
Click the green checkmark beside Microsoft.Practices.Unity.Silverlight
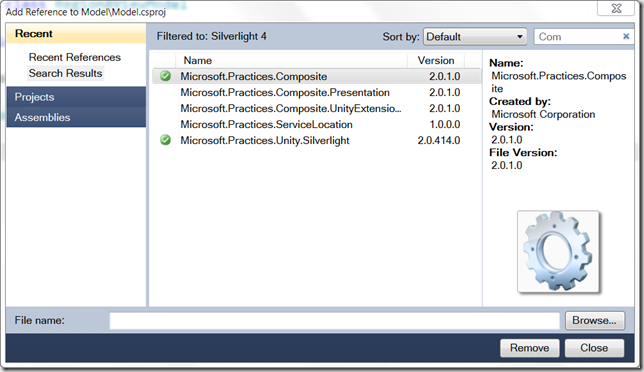166,140
